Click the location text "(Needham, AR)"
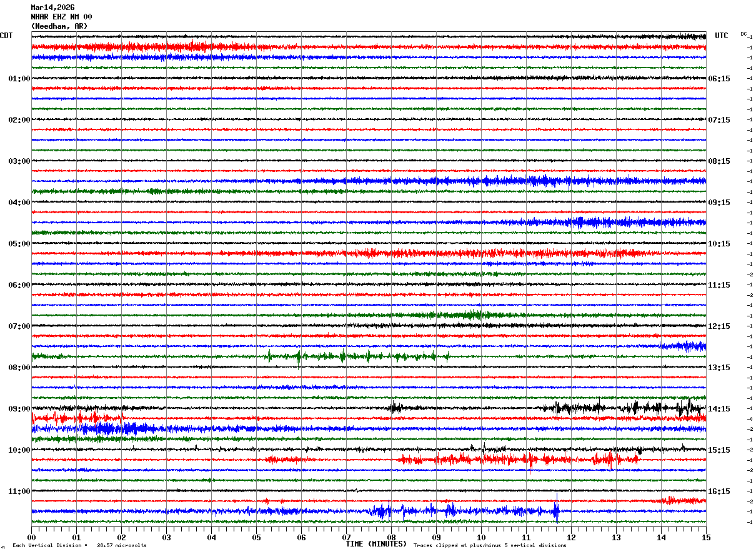The image size is (756, 554). click(59, 26)
